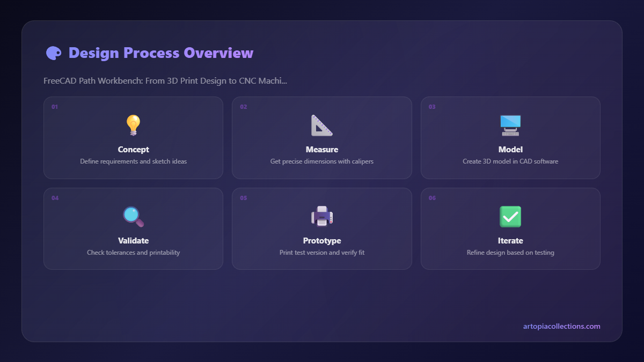Viewport: 644px width, 362px height.
Task: Expand the Measure card for more details
Action: point(321,137)
